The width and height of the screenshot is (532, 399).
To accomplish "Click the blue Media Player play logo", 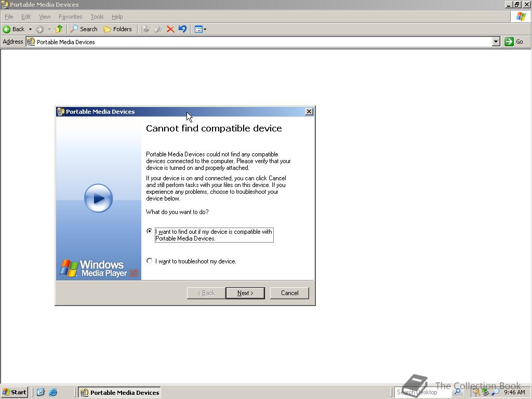I will (98, 198).
